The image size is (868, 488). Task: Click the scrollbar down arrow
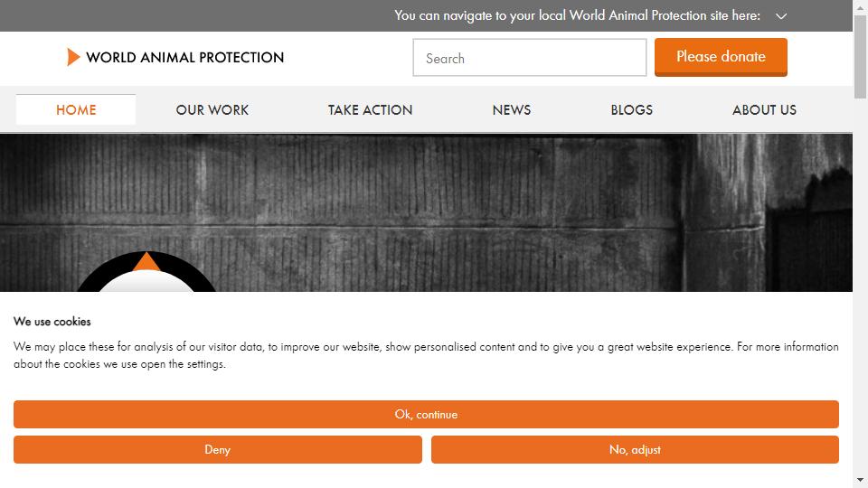(x=860, y=480)
